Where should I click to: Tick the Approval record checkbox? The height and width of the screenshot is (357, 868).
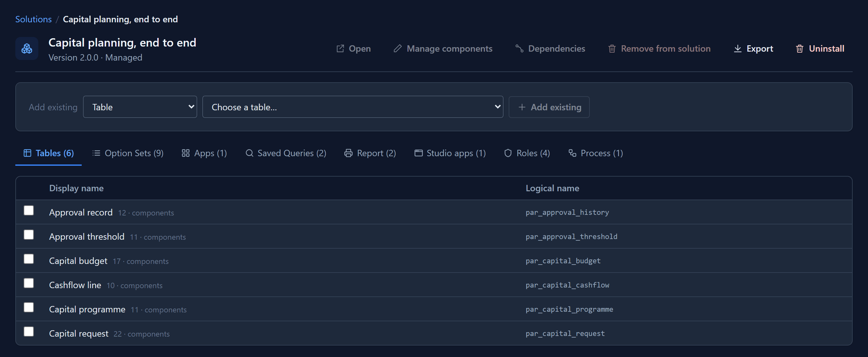point(29,211)
